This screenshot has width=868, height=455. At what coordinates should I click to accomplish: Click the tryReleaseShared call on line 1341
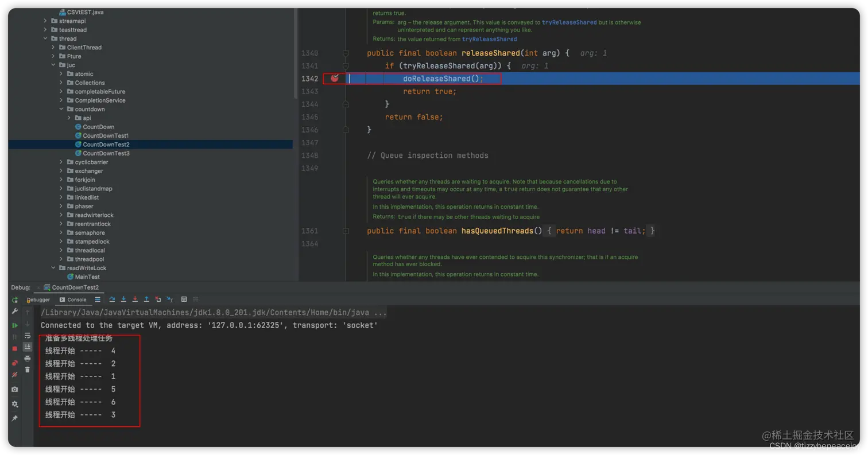(x=437, y=66)
